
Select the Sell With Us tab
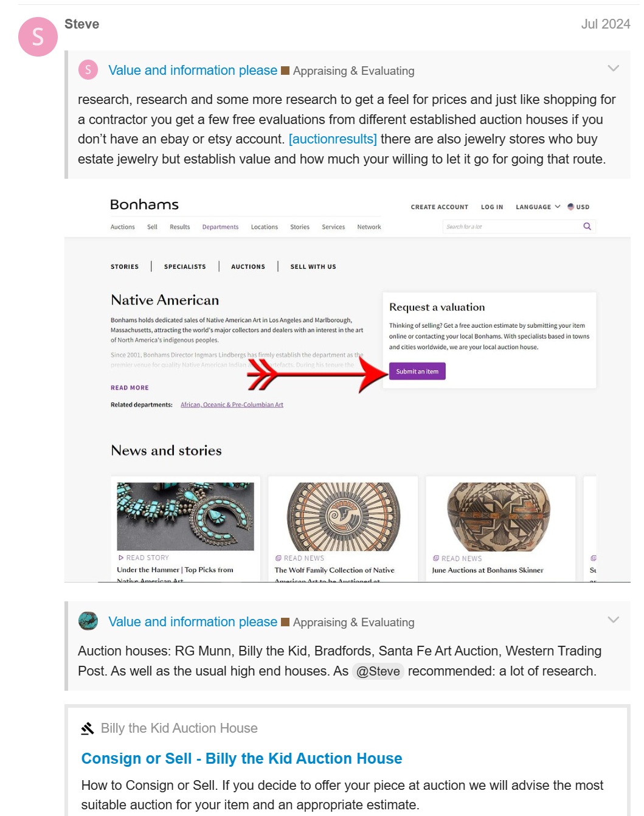click(313, 266)
